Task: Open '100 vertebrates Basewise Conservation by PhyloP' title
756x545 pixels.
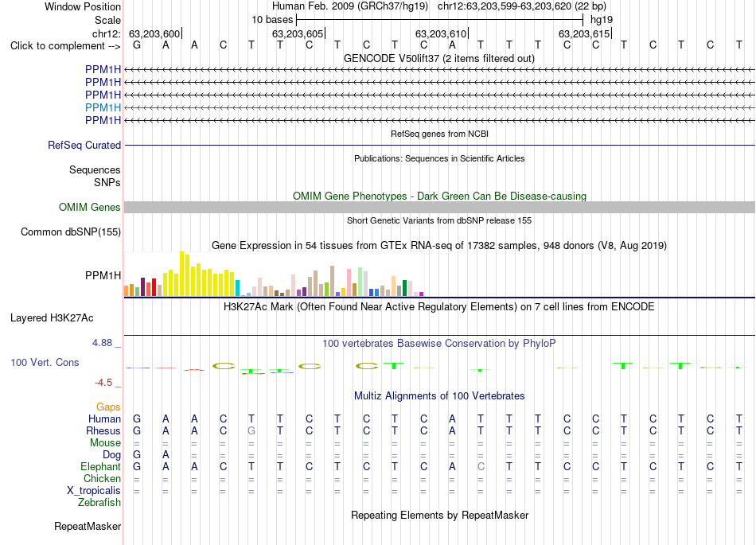Action: [439, 344]
